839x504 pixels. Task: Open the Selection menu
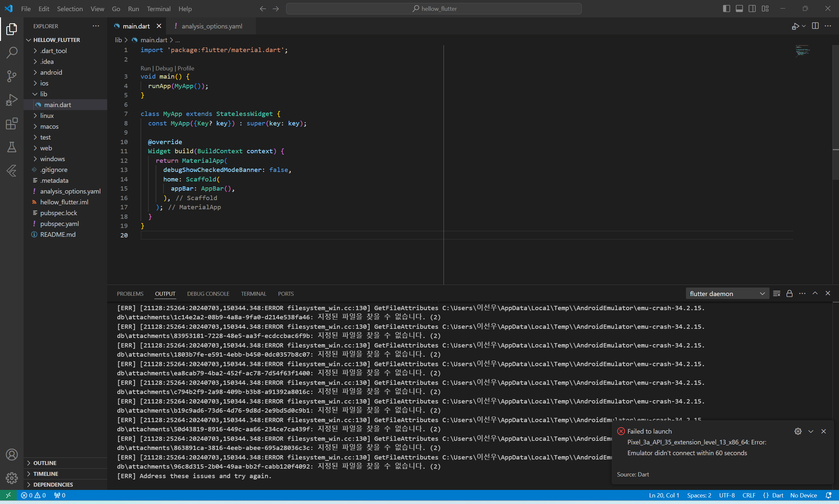pos(70,9)
